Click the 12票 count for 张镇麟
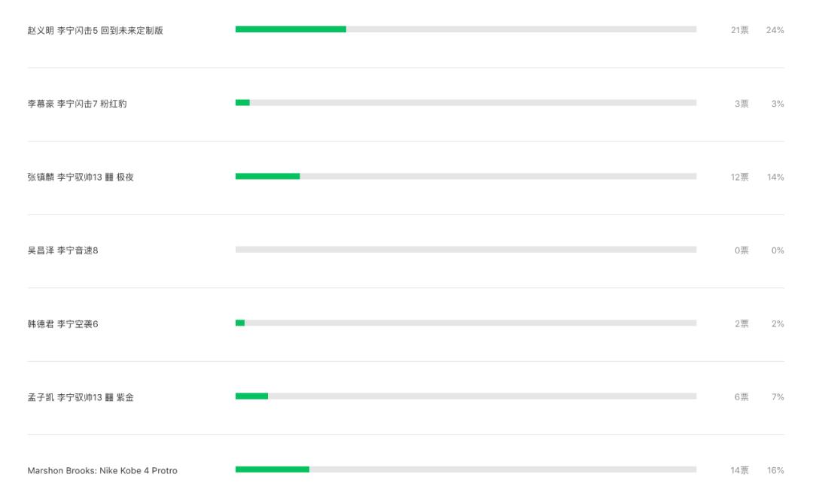This screenshot has height=504, width=813. [x=739, y=177]
